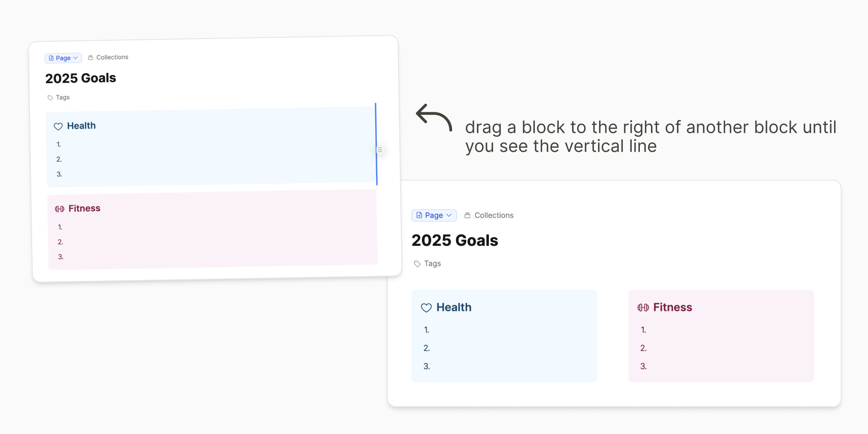Click list item 2 in the side-by-side Fitness block

coord(643,348)
